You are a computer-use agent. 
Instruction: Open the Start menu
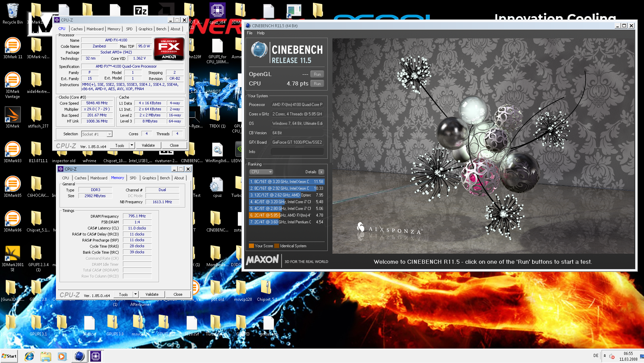pyautogui.click(x=9, y=356)
